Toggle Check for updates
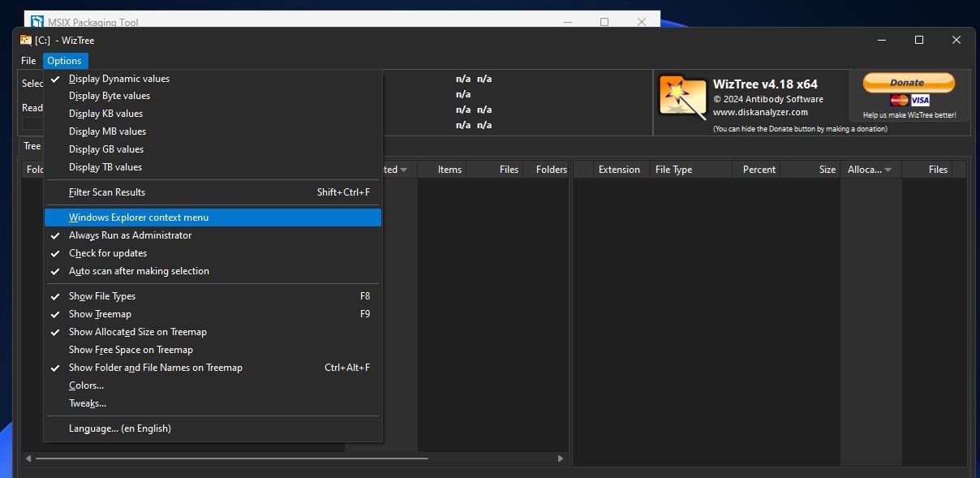Image resolution: width=980 pixels, height=478 pixels. click(108, 252)
